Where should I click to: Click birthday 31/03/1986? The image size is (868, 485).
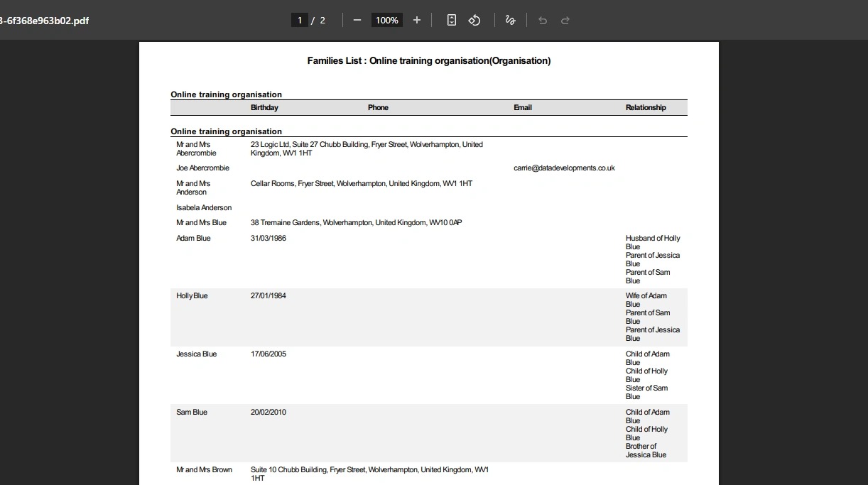coord(268,238)
